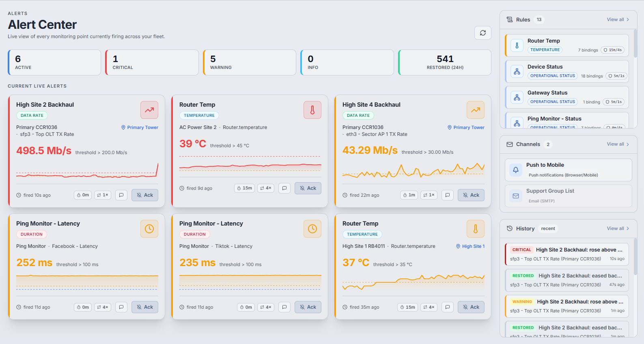Screen dimensions: 644x344
Task: Filter by the Warning count card
Action: (x=250, y=62)
